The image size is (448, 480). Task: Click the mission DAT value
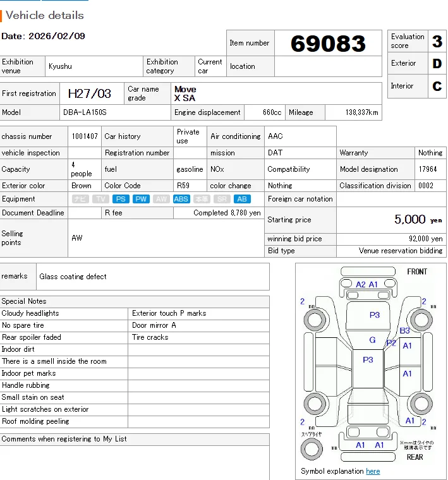[275, 153]
